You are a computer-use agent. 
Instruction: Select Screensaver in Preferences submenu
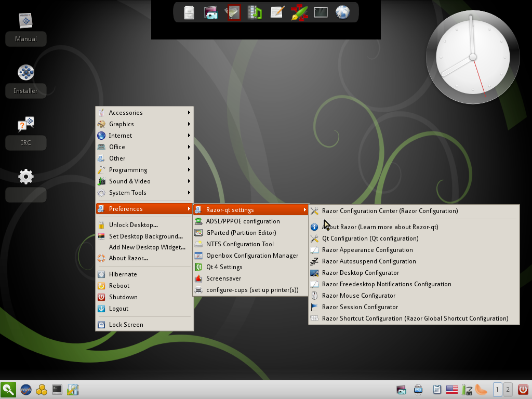(251, 278)
